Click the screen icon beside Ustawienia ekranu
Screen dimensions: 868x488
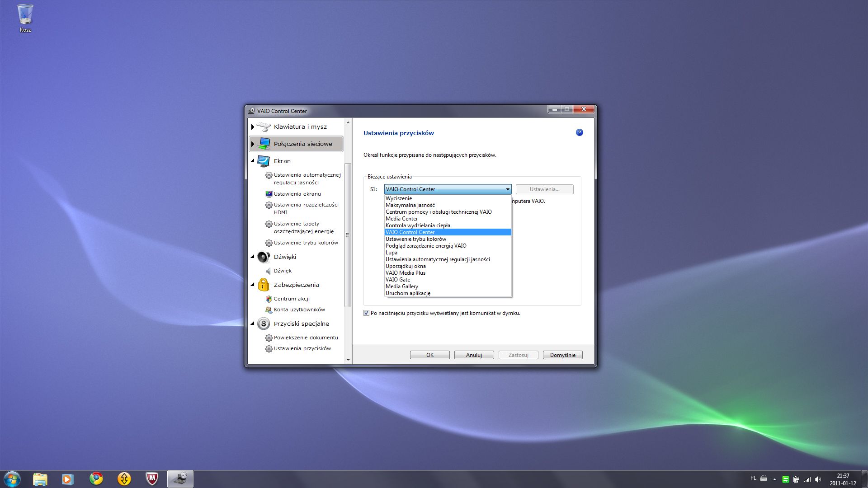269,194
